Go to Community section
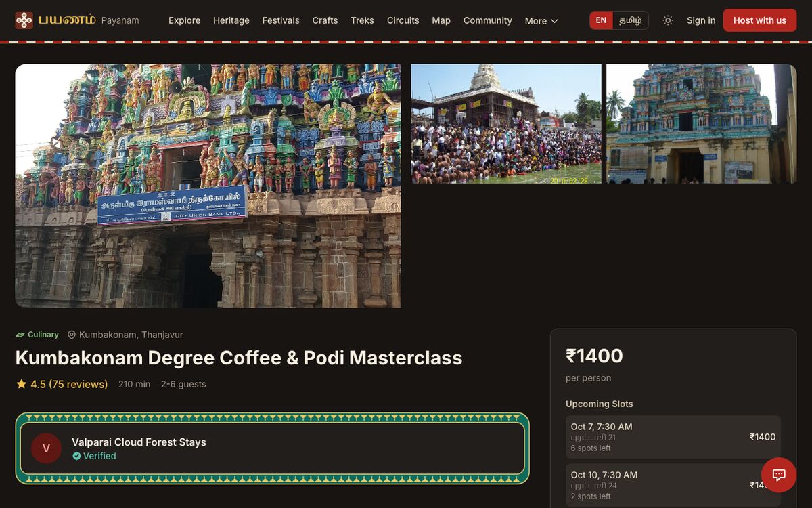The width and height of the screenshot is (812, 508). pyautogui.click(x=488, y=20)
